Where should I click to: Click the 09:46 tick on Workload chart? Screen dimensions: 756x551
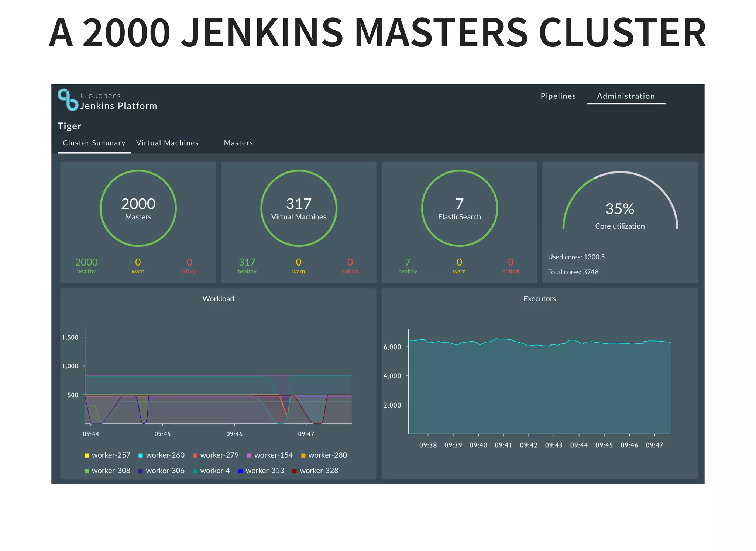tap(234, 434)
